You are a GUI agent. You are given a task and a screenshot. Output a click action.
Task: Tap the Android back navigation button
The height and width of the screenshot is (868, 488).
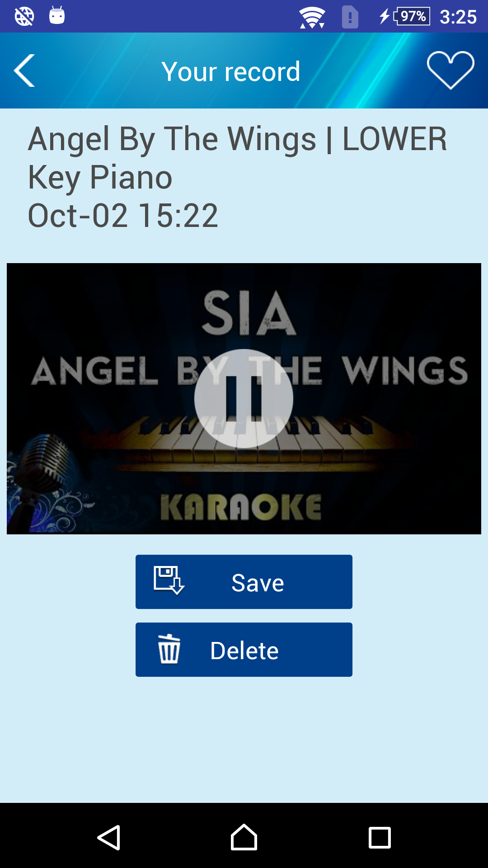click(x=109, y=838)
